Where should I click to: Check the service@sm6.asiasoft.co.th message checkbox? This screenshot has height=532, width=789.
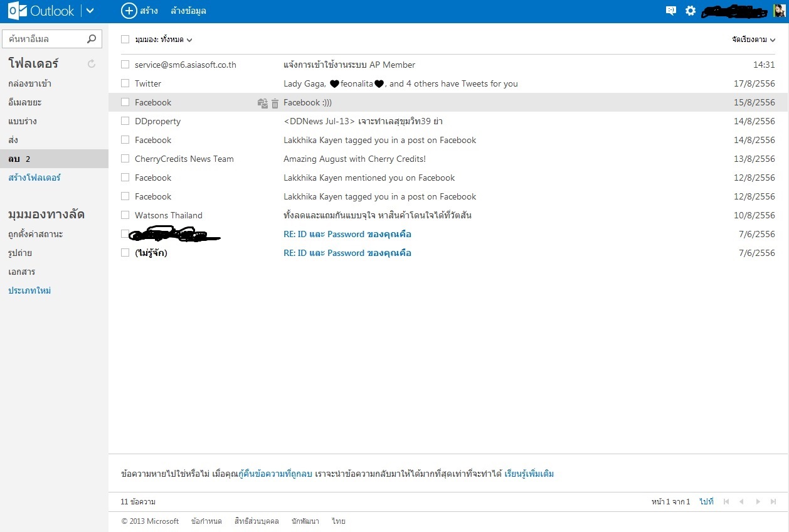pos(125,65)
